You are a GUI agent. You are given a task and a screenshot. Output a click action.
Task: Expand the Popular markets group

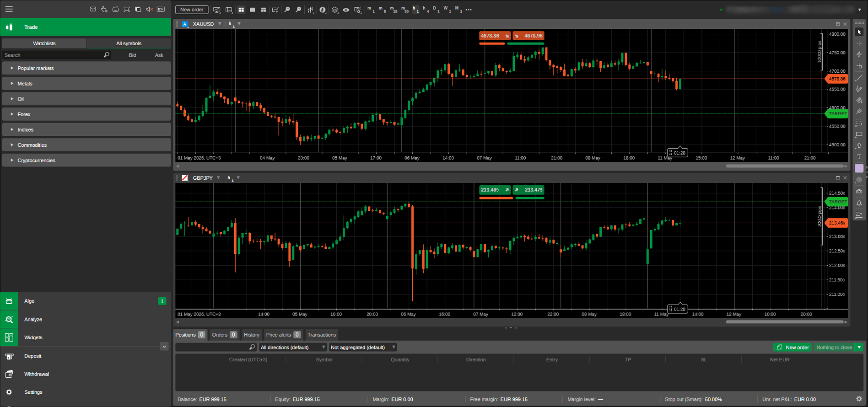(x=86, y=68)
